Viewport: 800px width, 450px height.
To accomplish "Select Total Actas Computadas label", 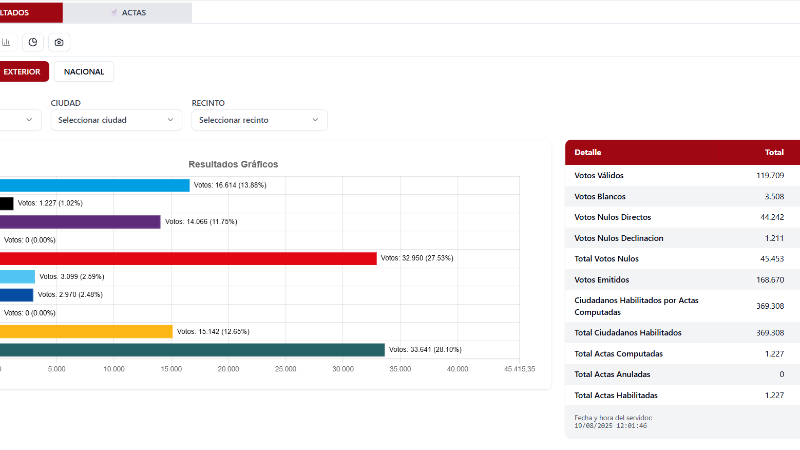I will 619,354.
